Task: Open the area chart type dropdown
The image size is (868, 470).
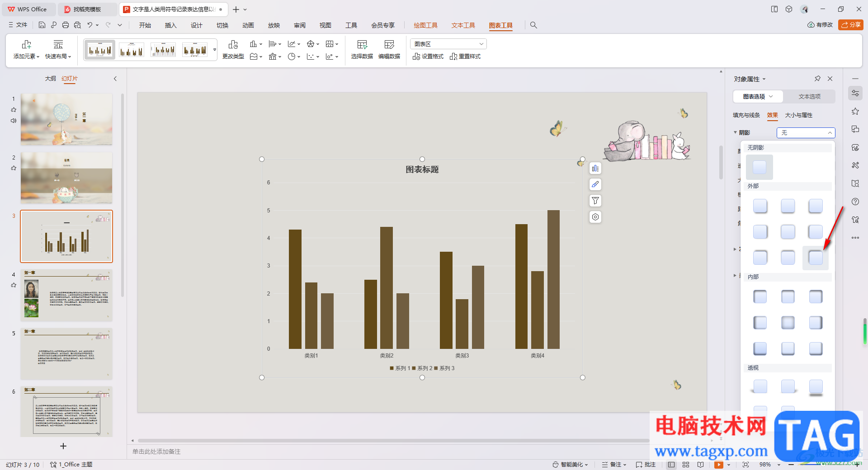Action: 256,56
